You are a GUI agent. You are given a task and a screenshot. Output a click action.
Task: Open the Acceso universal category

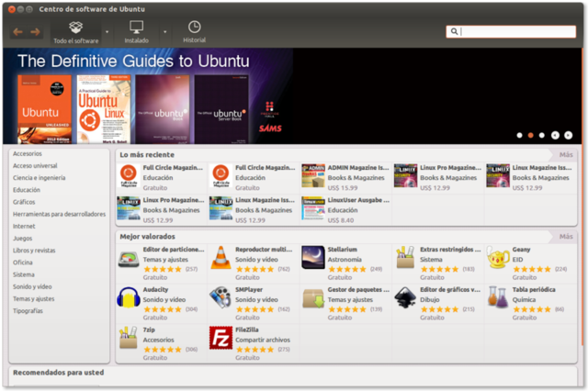coord(35,165)
